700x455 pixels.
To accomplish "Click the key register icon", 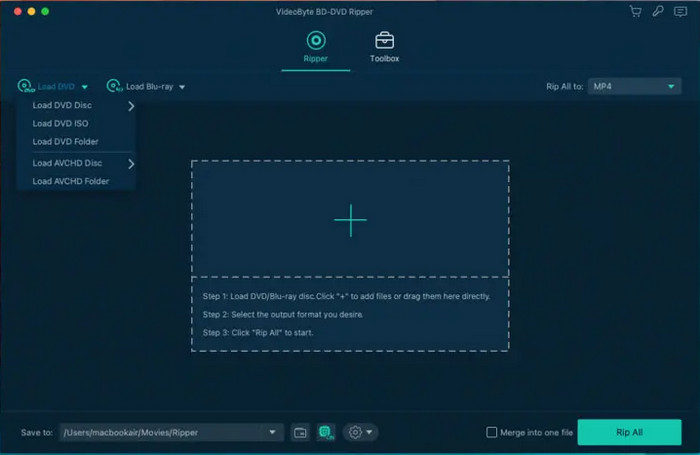I will (658, 12).
